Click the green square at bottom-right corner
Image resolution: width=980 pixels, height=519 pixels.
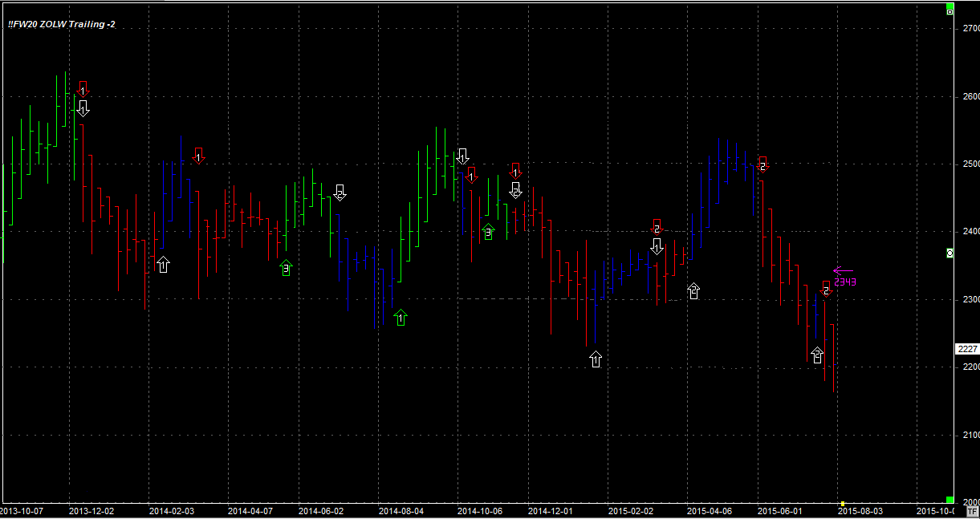pyautogui.click(x=950, y=499)
